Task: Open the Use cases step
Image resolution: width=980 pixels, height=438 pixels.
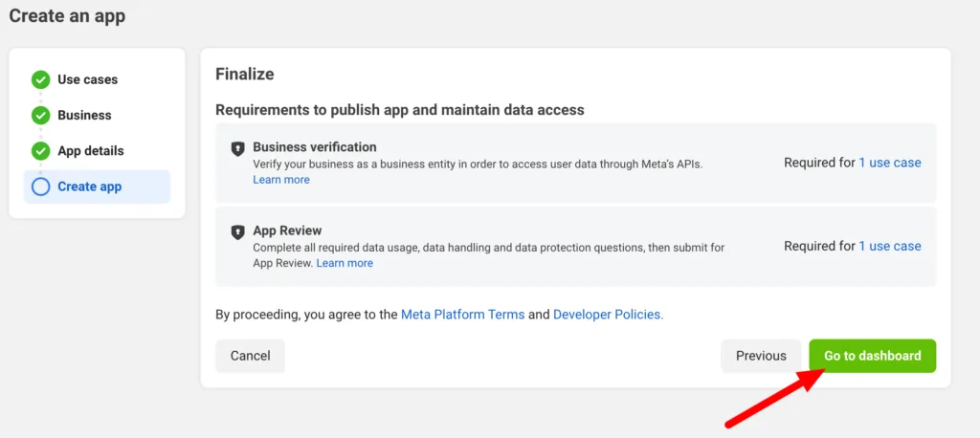Action: (x=87, y=80)
